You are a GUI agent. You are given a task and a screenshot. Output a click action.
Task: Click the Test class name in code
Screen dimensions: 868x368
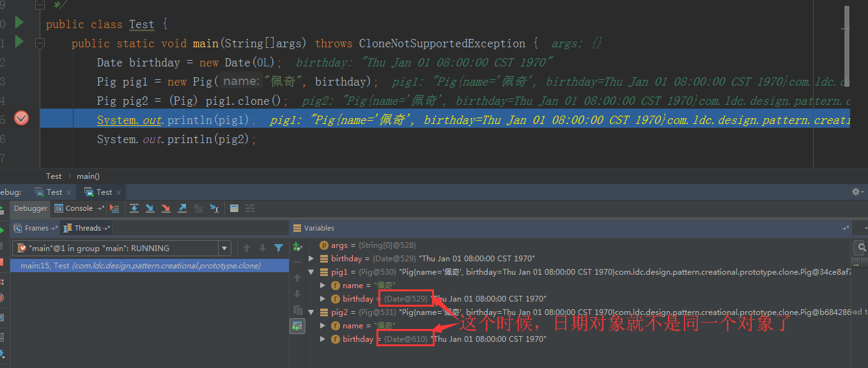tap(142, 24)
